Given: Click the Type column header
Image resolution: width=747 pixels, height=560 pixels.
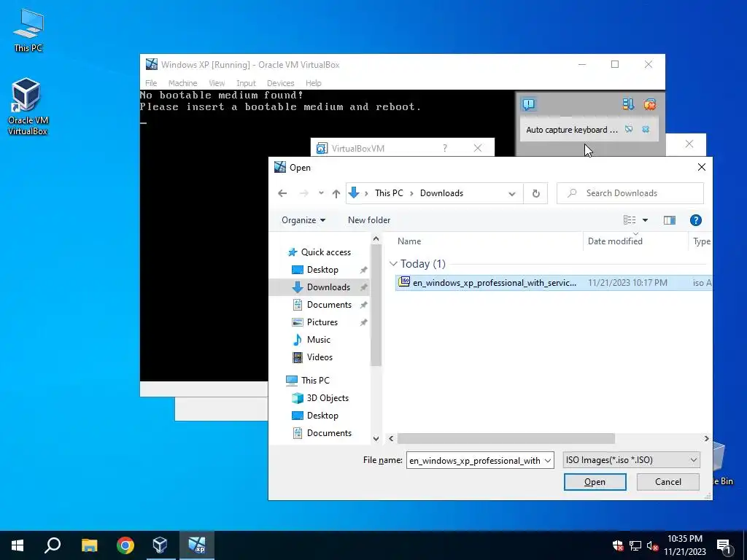Looking at the screenshot, I should click(x=701, y=241).
